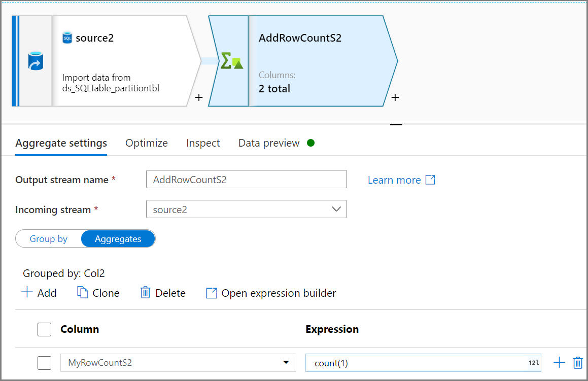This screenshot has width=588, height=381.
Task: Expand the MyRowCountS2 column dropdown
Action: (286, 363)
